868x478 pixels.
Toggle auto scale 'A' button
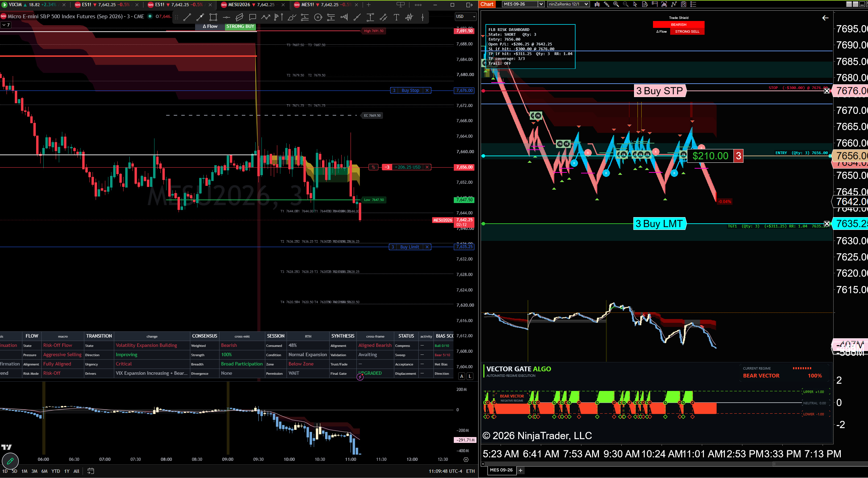pos(462,376)
